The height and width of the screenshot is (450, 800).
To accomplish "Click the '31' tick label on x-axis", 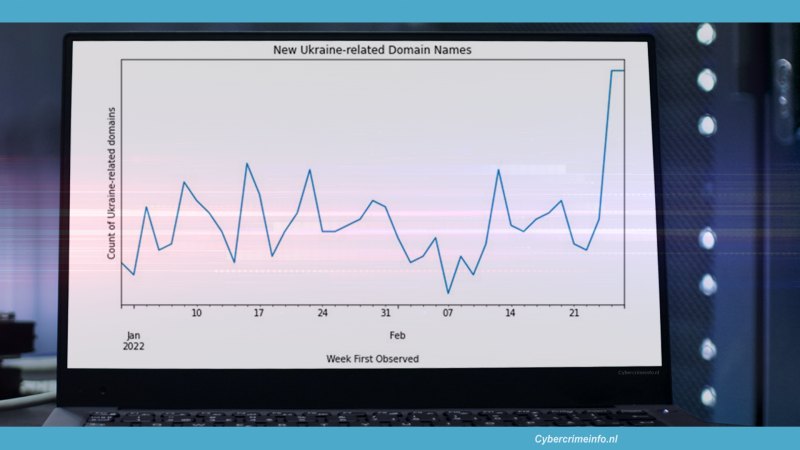I will (x=385, y=313).
